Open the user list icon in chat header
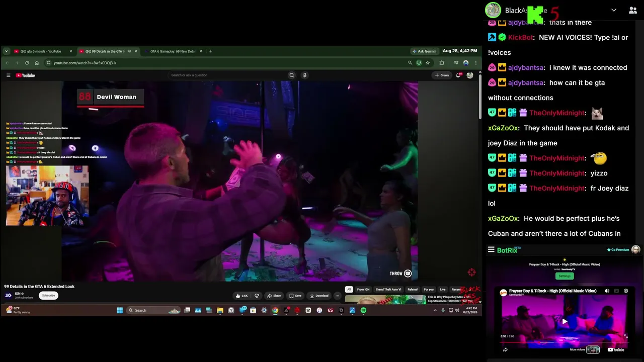This screenshot has width=644, height=362. click(633, 10)
